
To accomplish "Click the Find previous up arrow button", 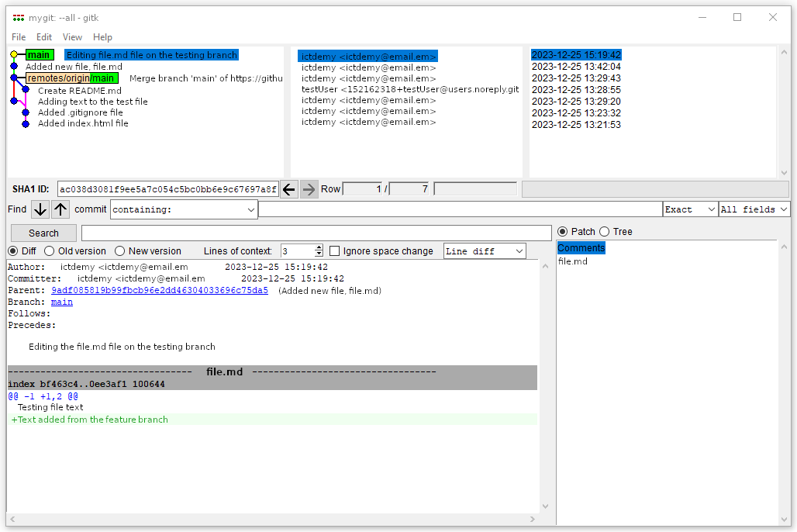I will click(60, 209).
